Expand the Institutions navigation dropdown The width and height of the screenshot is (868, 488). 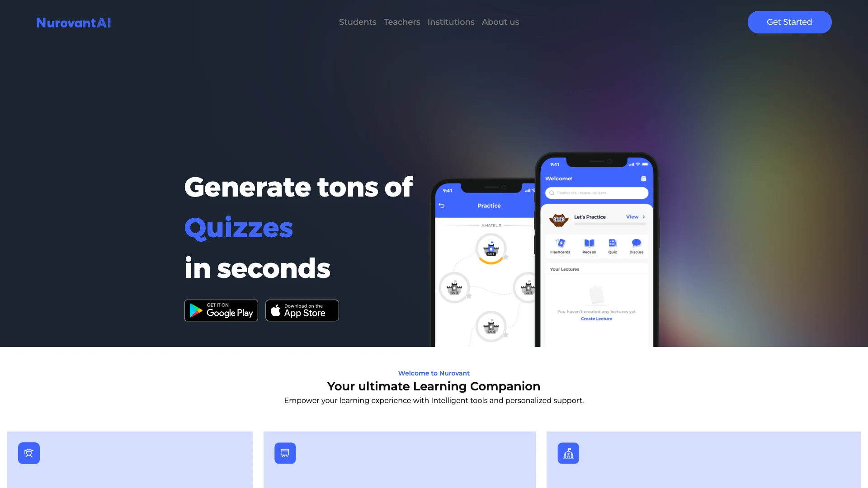451,22
